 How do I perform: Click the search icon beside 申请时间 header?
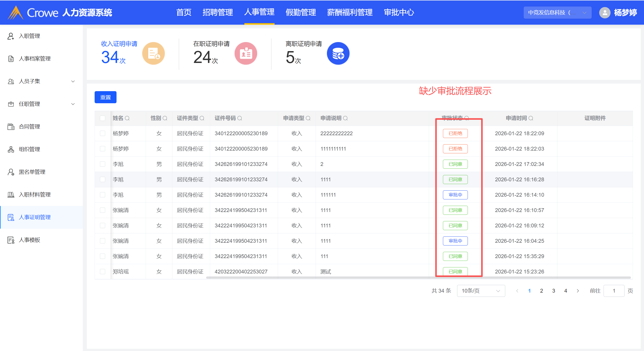[531, 118]
